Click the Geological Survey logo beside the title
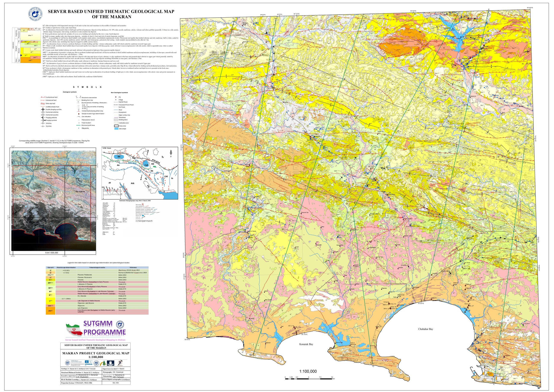This screenshot has width=554, height=392. point(36,14)
